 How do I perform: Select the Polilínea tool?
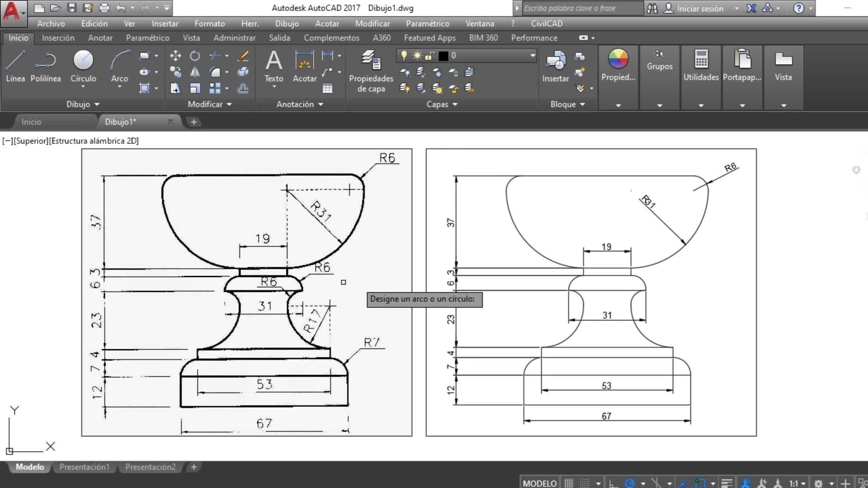click(45, 66)
